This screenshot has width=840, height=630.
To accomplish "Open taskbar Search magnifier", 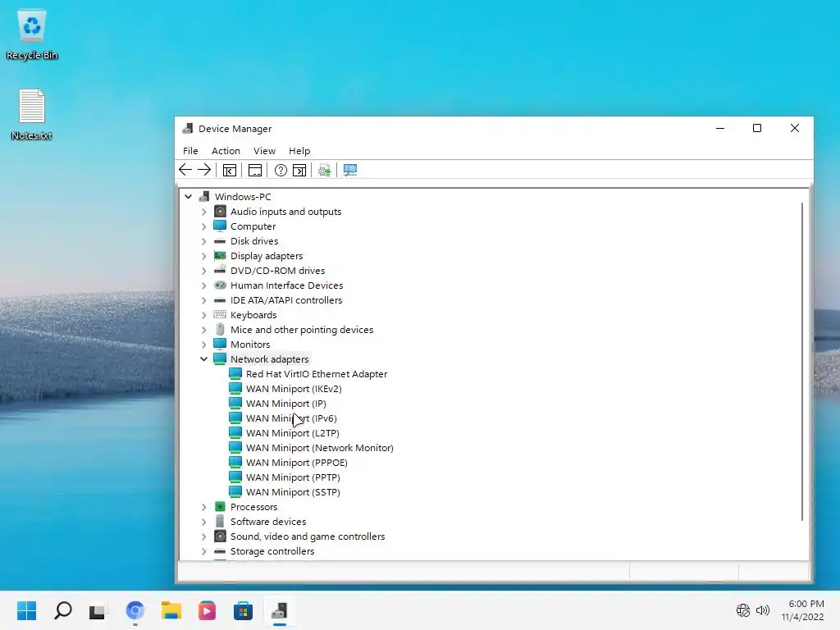I will pyautogui.click(x=62, y=610).
